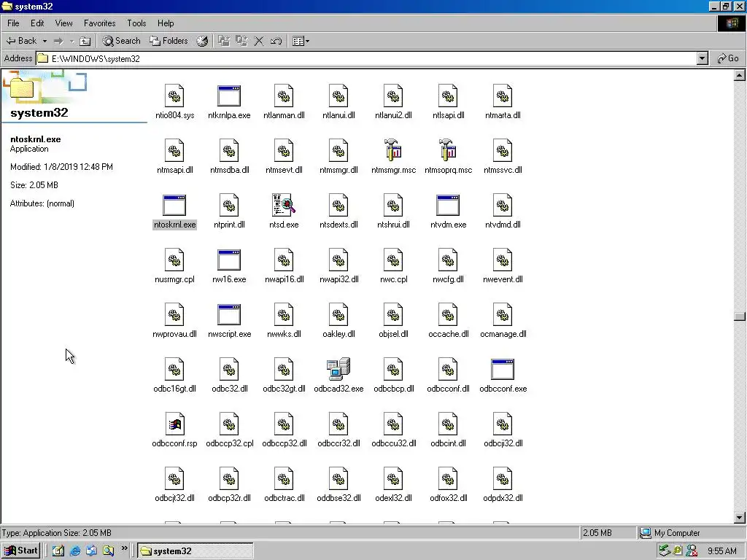Click the Internet Explorer quick launch icon
The image size is (747, 560).
(75, 551)
